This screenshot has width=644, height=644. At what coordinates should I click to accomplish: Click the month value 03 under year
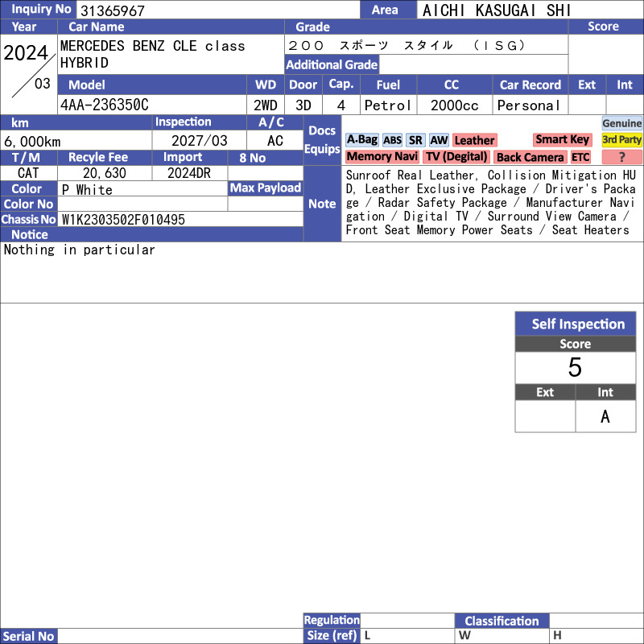[43, 84]
